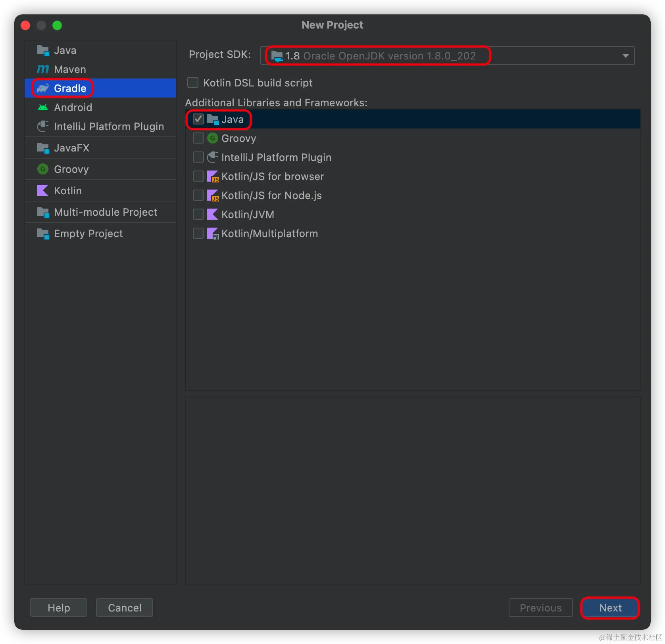Image resolution: width=665 pixels, height=644 pixels.
Task: Click the Java folder icon in the sidebar
Action: coord(43,50)
